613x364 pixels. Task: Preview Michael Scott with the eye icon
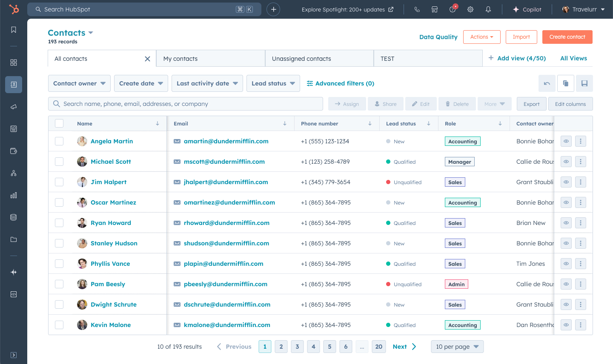(x=566, y=162)
